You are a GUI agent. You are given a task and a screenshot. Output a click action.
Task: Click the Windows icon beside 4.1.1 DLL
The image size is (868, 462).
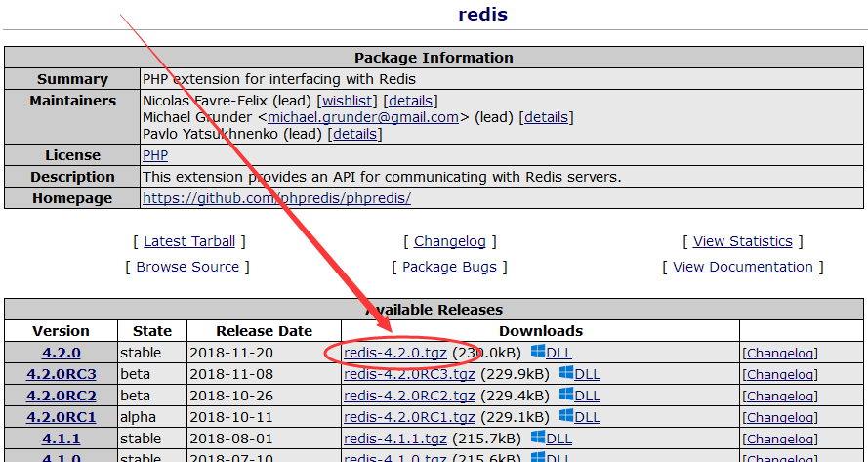[x=538, y=438]
